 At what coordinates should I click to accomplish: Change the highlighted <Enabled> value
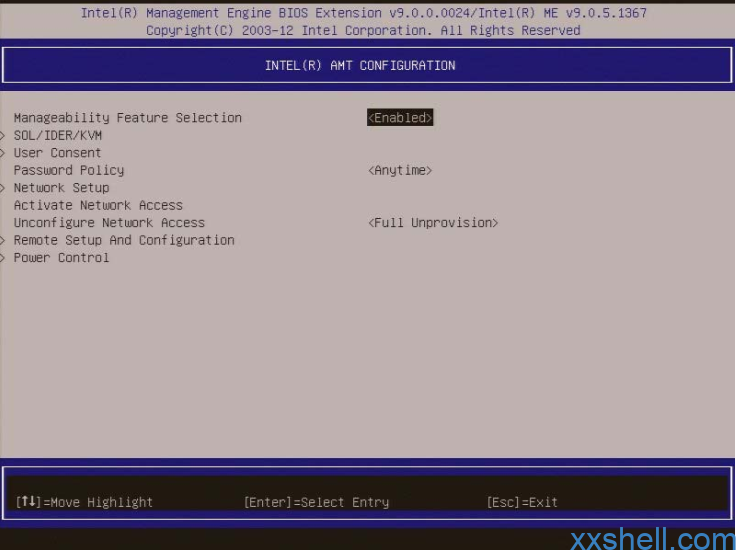(x=400, y=118)
